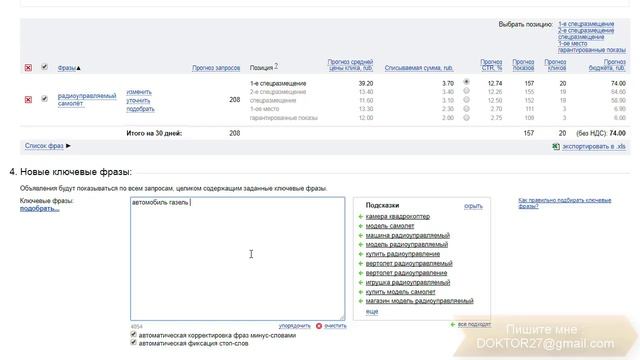Viewport: 640px width, 360px height.
Task: Sort by 'Списываемая сумма, руб.' column
Action: pos(419,68)
